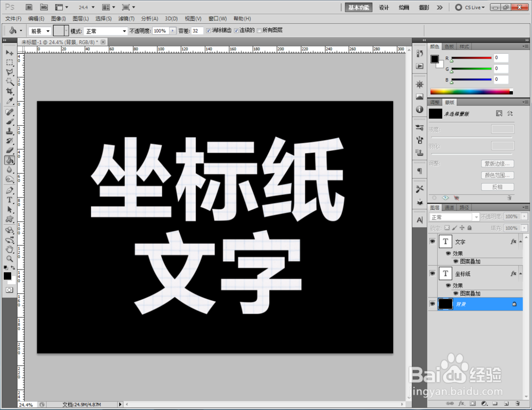Screen dimensions: 532x410
Task: Switch to the 通道 tab
Action: tap(450, 208)
